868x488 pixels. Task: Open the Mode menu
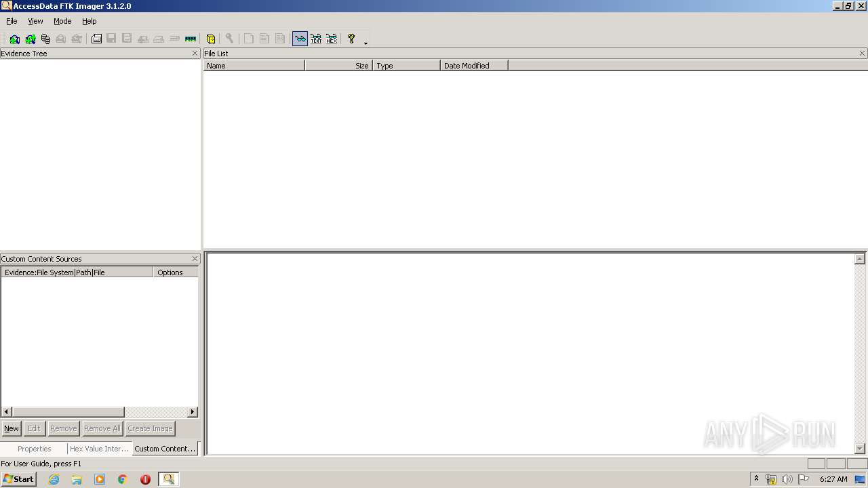pos(62,21)
